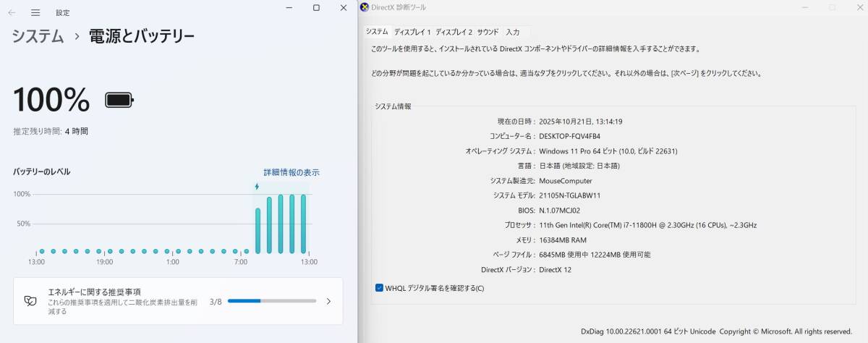
Task: Uncheck WHQL デジタル署名を確認する checkbox
Action: [380, 288]
